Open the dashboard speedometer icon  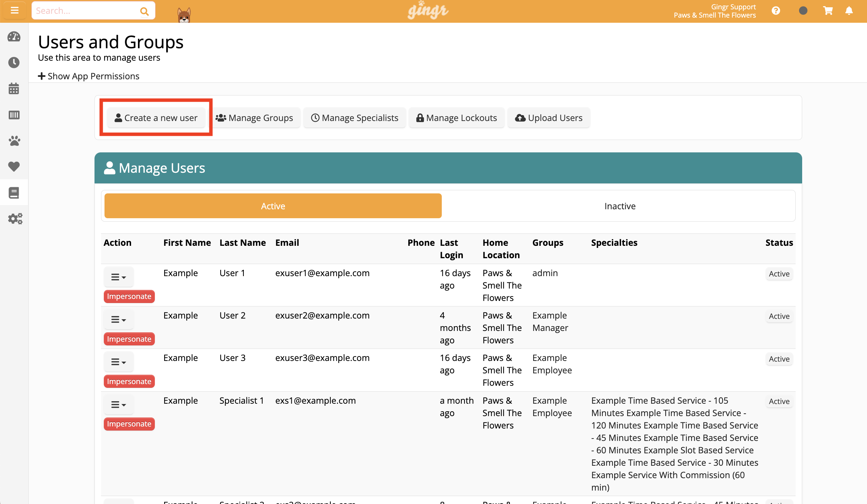pos(14,37)
